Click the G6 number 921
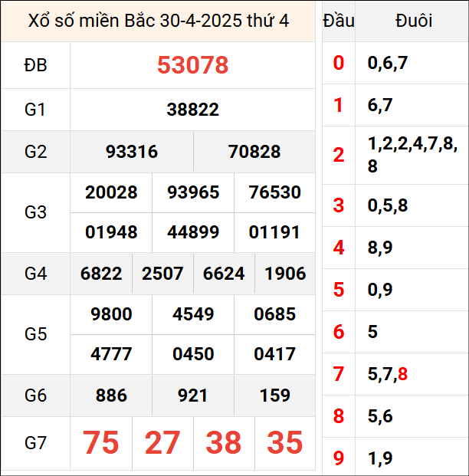 coord(193,396)
